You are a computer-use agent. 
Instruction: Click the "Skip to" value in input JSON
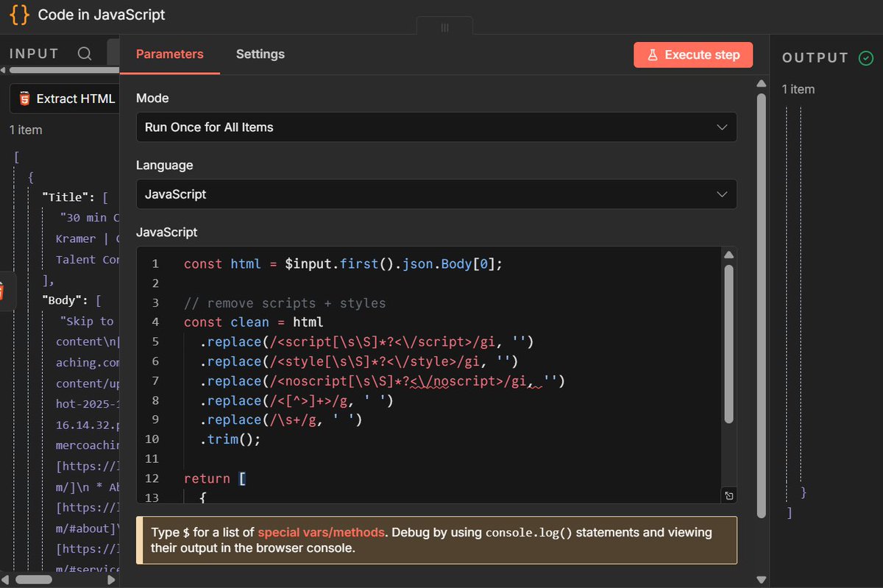click(88, 321)
